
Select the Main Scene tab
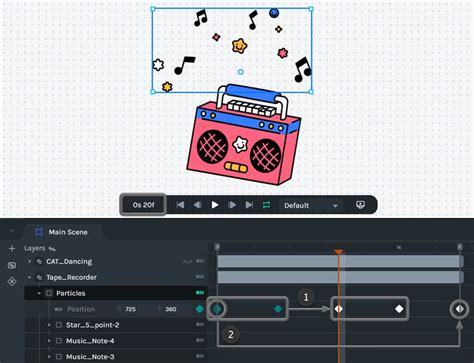point(62,232)
